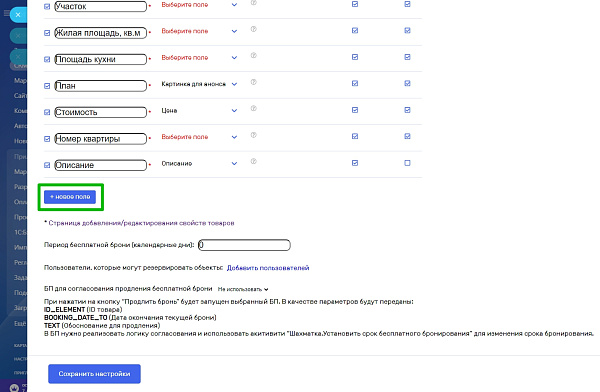Click the hamburger menu icon at top-left
This screenshot has height=392, width=600.
(5, 14)
